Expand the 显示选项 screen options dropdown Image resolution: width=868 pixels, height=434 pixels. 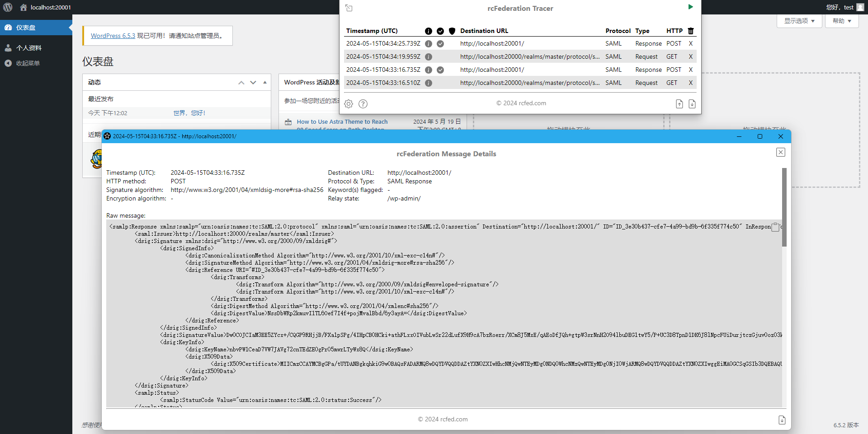(x=799, y=21)
